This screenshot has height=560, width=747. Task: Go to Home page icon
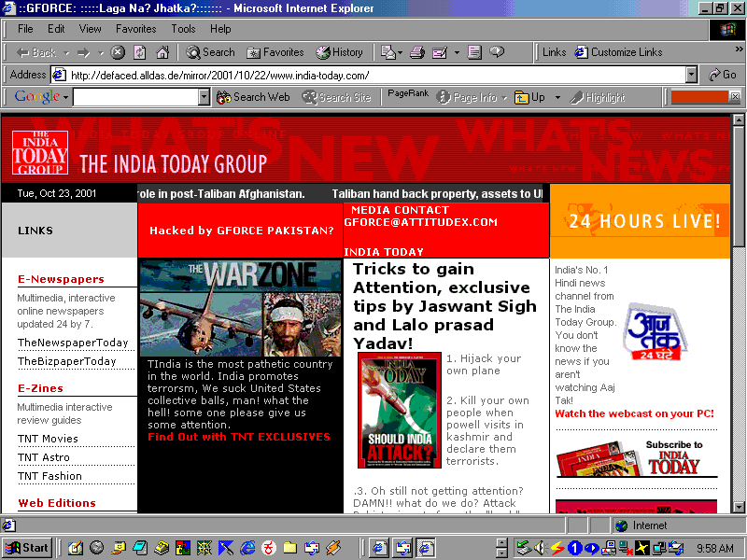point(162,52)
